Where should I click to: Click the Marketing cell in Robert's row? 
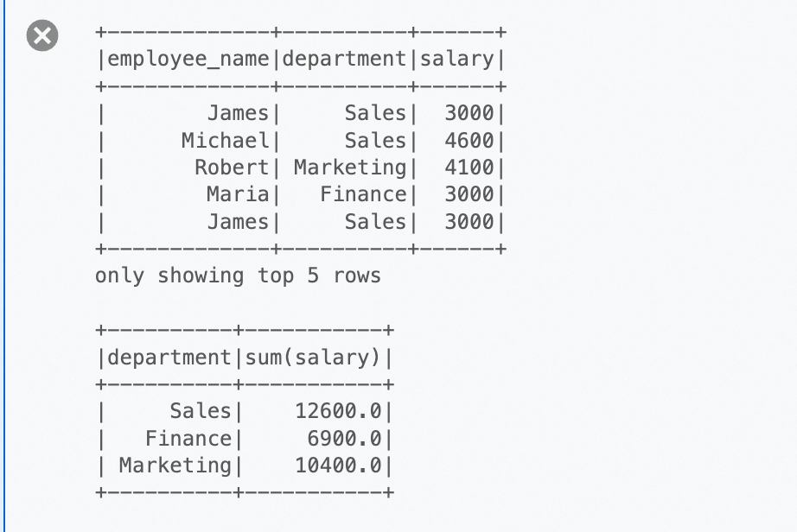click(x=349, y=168)
